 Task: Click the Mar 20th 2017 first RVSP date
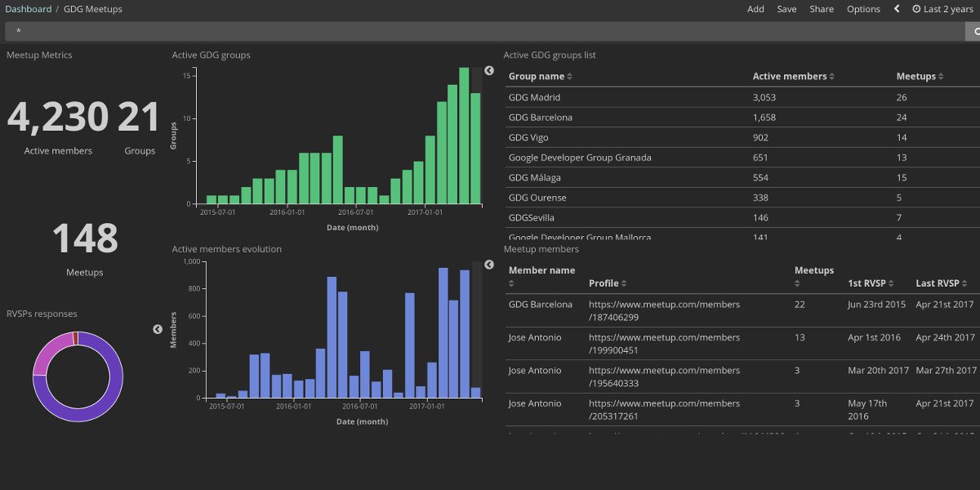878,371
